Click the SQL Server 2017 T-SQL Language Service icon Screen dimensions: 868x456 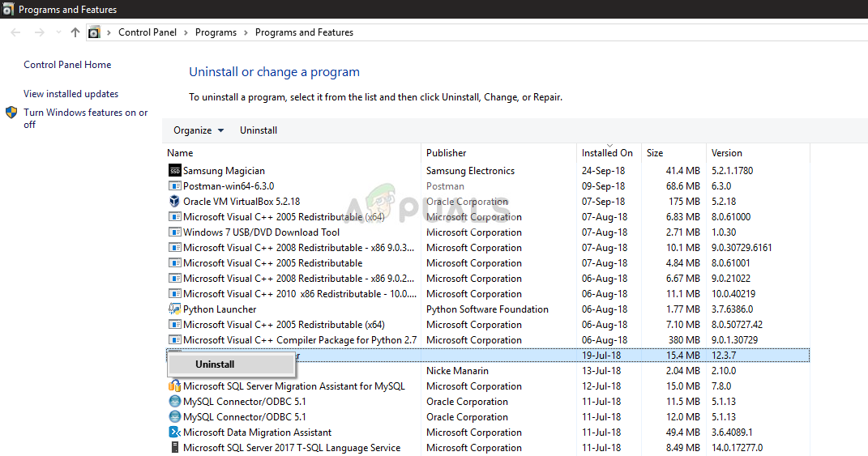pyautogui.click(x=174, y=447)
